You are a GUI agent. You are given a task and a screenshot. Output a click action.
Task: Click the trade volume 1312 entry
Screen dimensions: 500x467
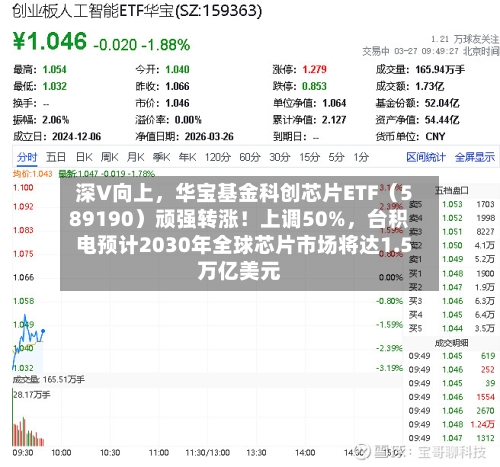coord(485,438)
